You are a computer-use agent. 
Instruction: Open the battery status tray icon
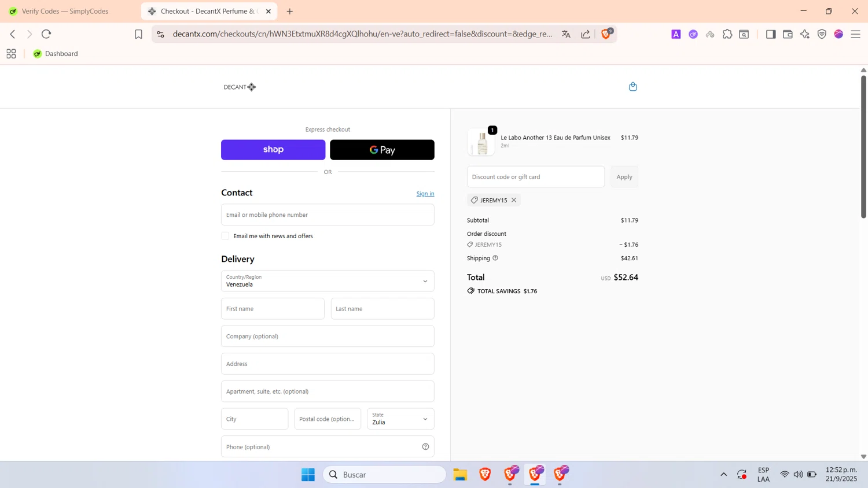pos(812,475)
